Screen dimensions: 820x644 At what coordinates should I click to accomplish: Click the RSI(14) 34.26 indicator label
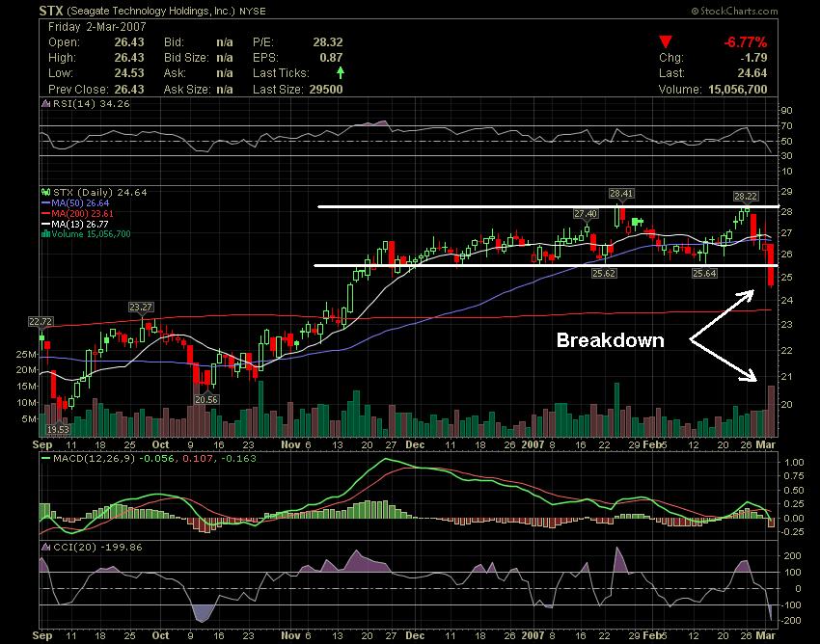pos(91,104)
